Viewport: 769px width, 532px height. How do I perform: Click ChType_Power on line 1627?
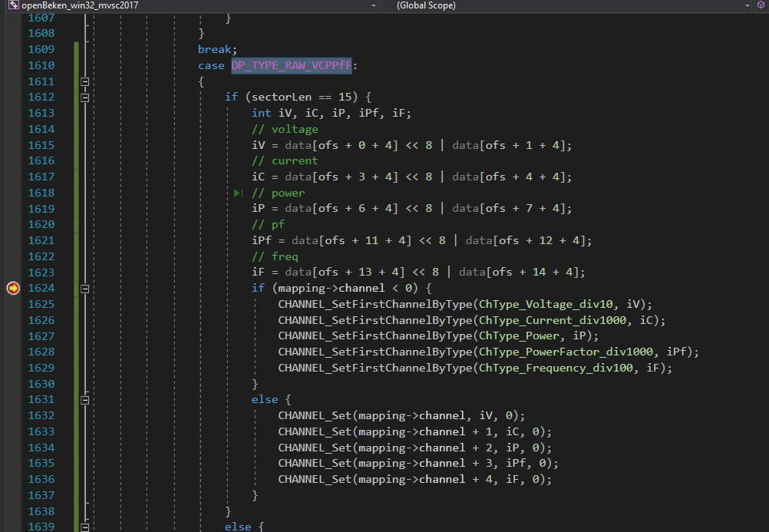[519, 335]
